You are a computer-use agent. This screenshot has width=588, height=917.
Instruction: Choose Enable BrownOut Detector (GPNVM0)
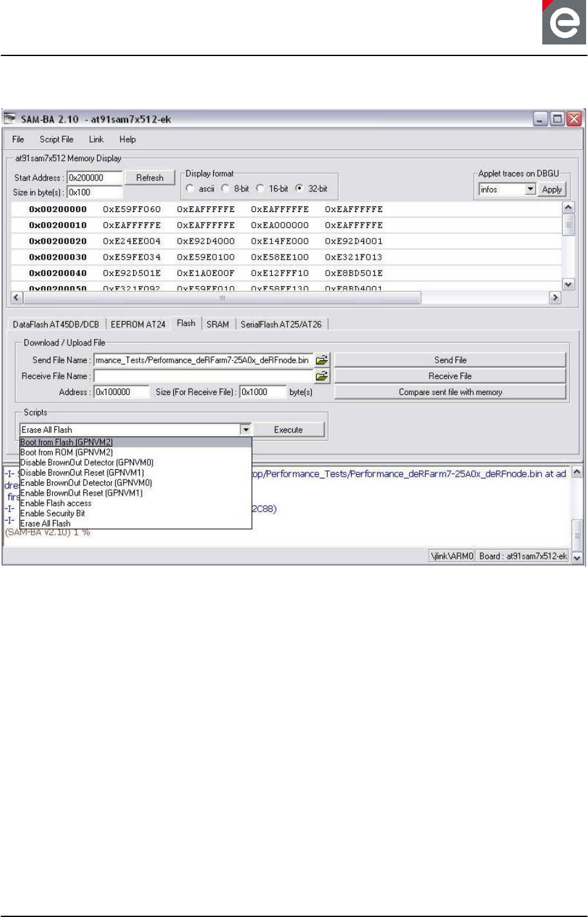(x=135, y=483)
